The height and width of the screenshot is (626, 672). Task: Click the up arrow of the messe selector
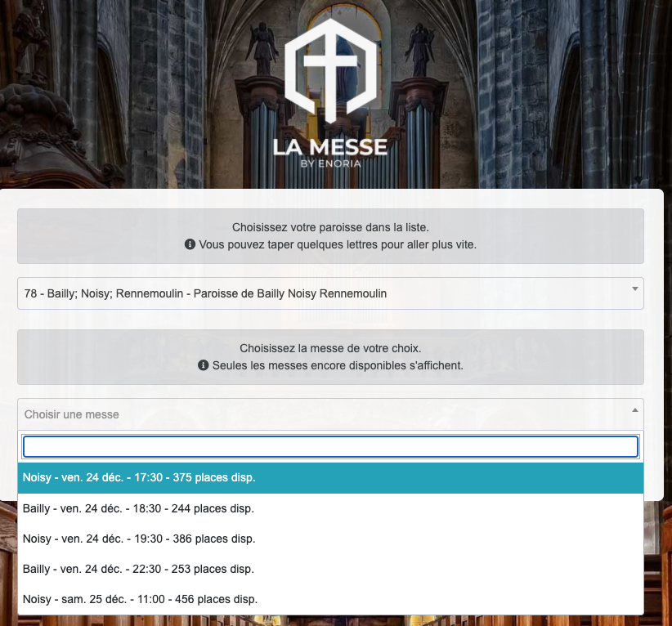point(635,410)
